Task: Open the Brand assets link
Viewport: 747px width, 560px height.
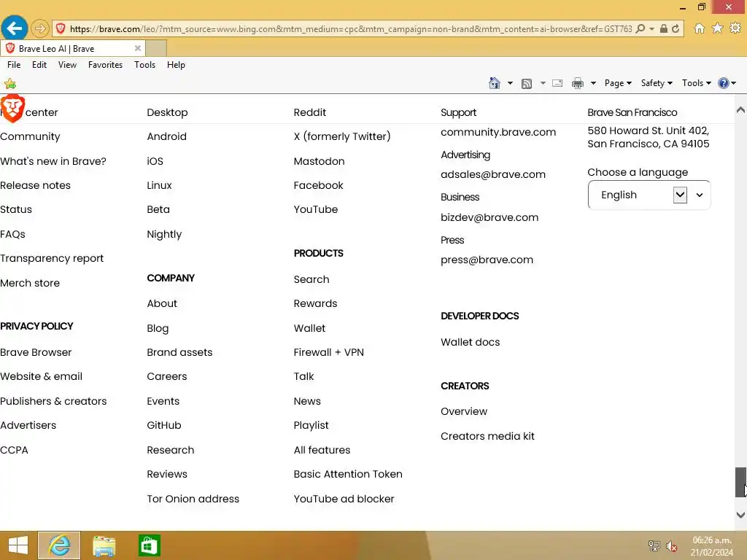Action: click(x=179, y=352)
